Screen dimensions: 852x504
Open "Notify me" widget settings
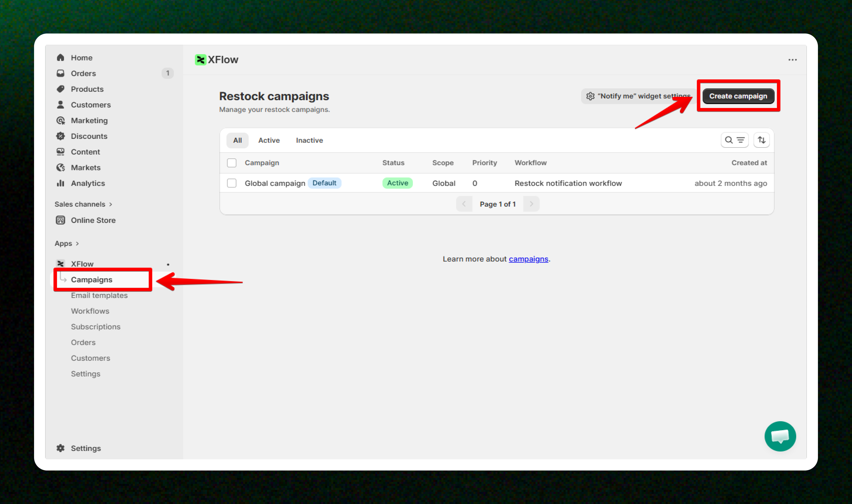[x=638, y=96]
